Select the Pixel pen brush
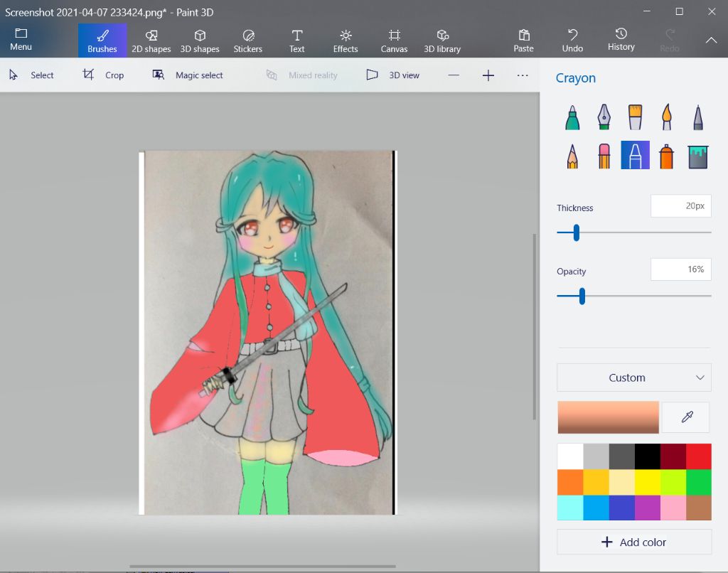Image resolution: width=728 pixels, height=573 pixels. [698, 117]
